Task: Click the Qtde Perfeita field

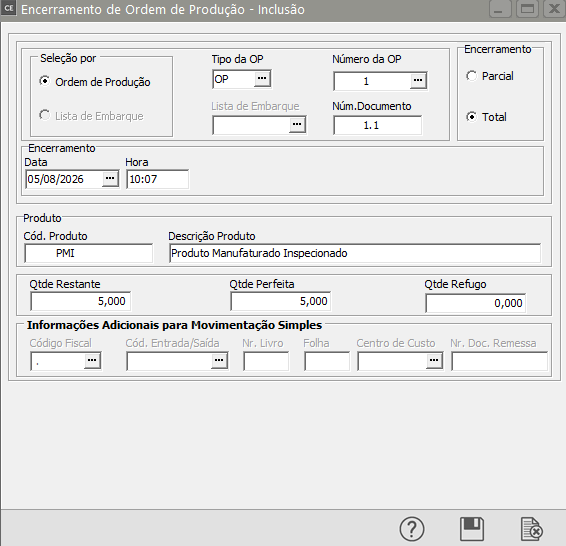Action: pyautogui.click(x=280, y=301)
